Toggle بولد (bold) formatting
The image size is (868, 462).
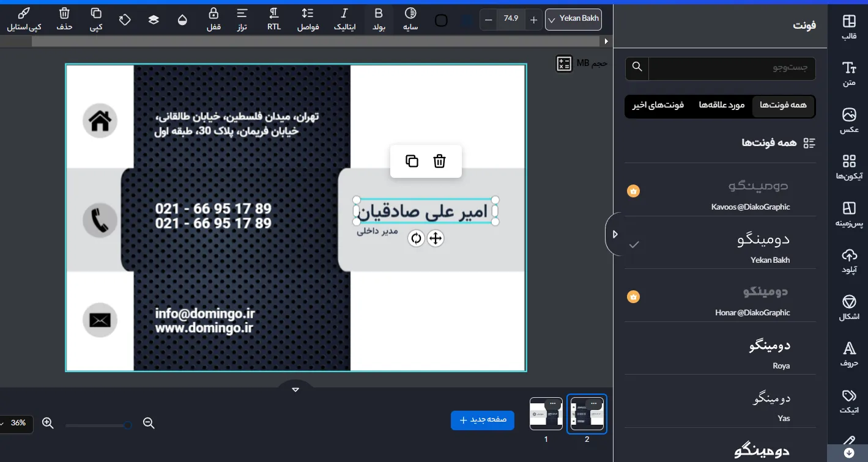(379, 20)
